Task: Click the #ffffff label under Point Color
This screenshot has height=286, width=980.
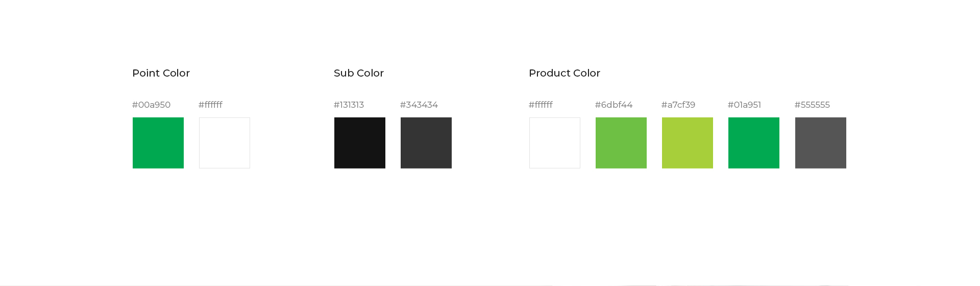Action: click(210, 105)
